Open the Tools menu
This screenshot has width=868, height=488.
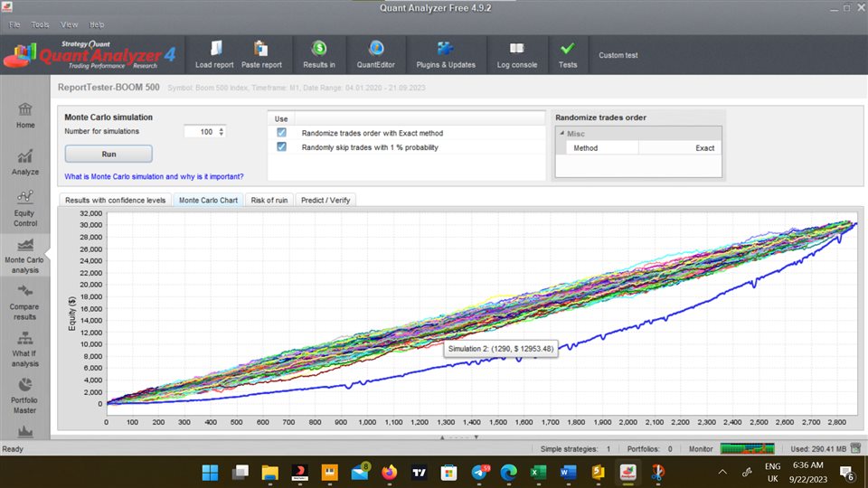41,24
